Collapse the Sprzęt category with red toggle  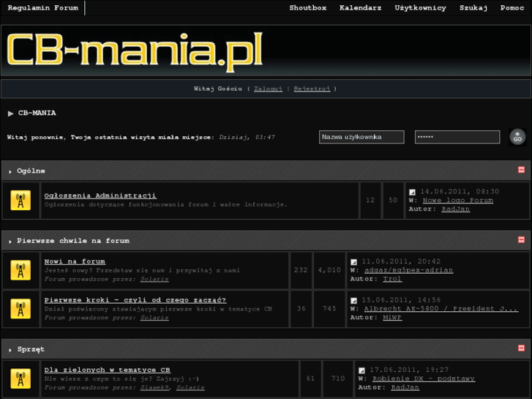coord(522,348)
